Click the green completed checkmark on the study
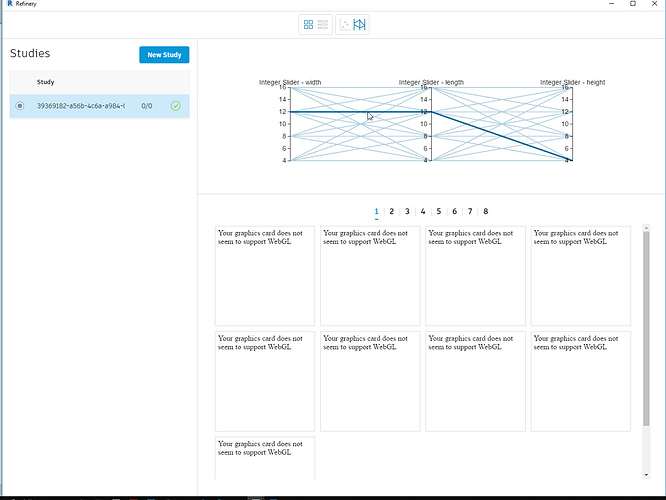The height and width of the screenshot is (500, 666). click(175, 106)
